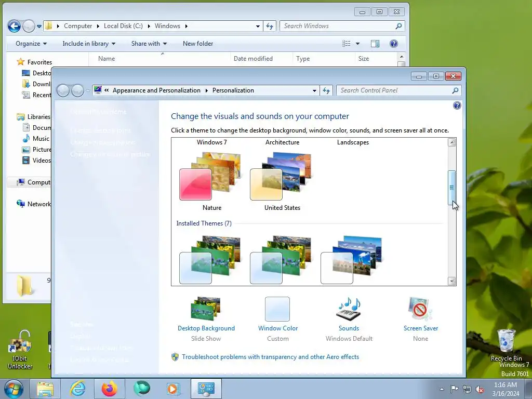Select the first installed theme thumbnail
The image size is (532, 399).
pyautogui.click(x=210, y=260)
